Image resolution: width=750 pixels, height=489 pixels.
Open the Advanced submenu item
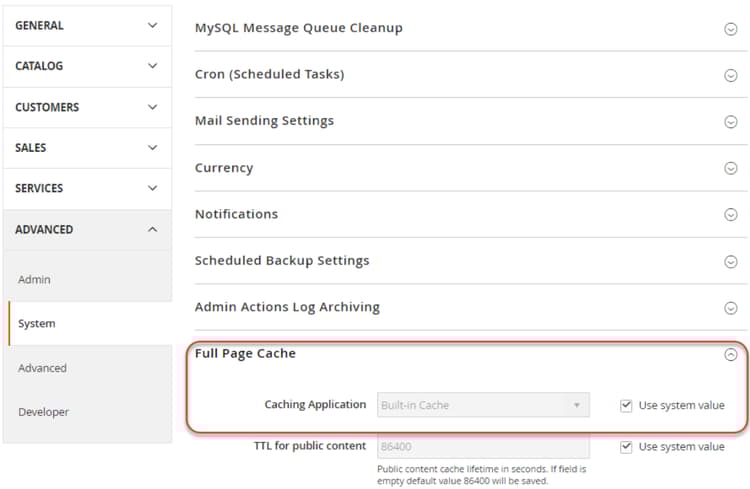pyautogui.click(x=42, y=368)
